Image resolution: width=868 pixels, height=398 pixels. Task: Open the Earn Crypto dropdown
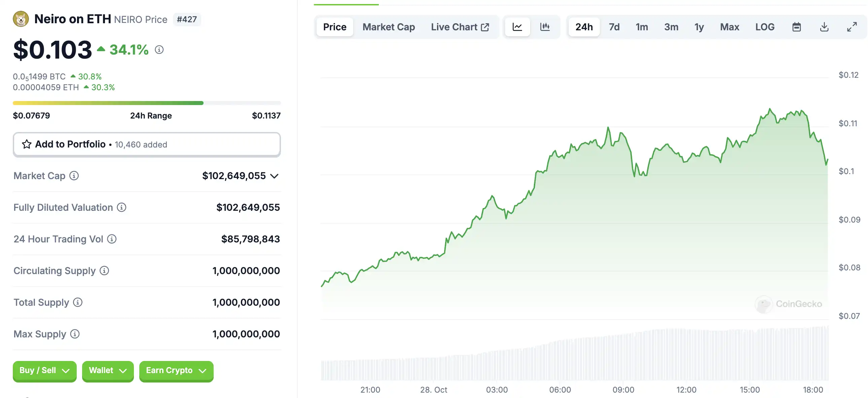coord(176,370)
